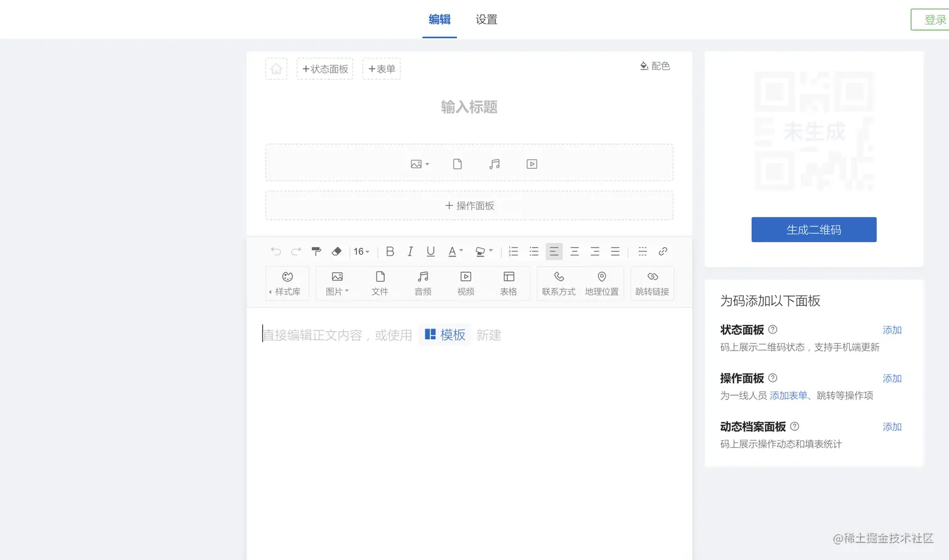Insert bulleted list
The width and height of the screenshot is (949, 560).
pos(534,251)
